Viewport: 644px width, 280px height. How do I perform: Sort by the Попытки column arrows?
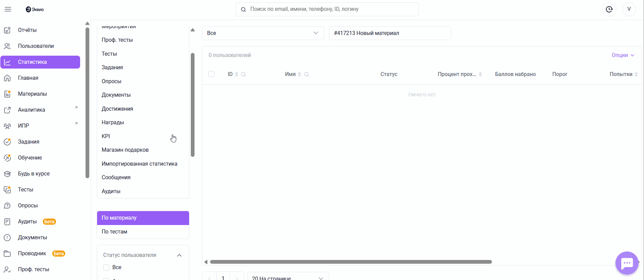(636, 74)
